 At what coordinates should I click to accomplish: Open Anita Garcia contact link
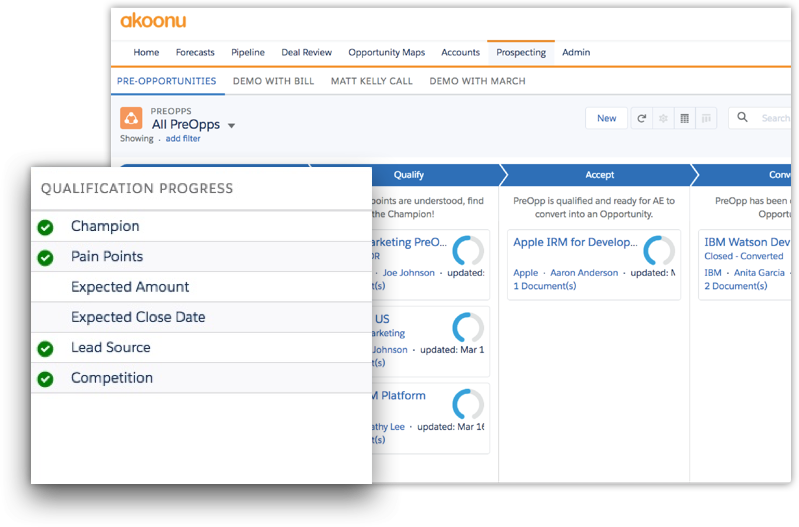click(759, 273)
